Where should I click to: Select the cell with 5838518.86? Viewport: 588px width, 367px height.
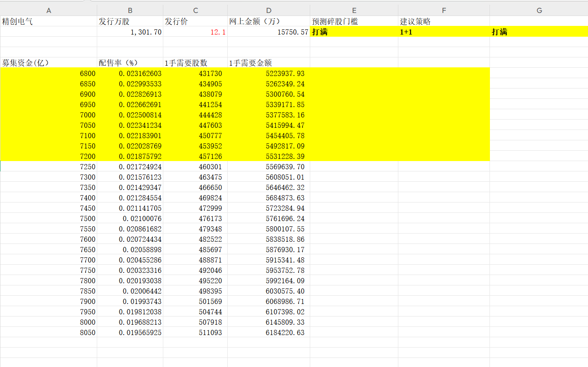269,239
